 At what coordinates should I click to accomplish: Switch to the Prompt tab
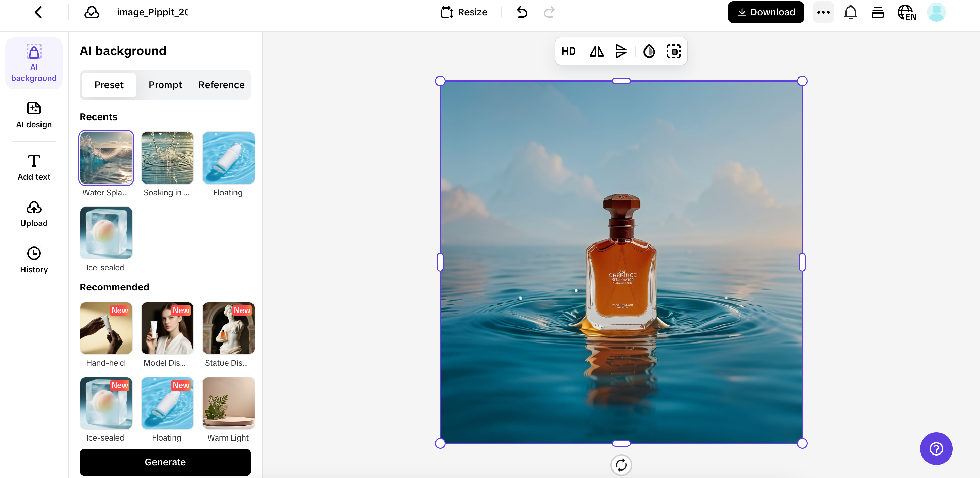pyautogui.click(x=165, y=85)
